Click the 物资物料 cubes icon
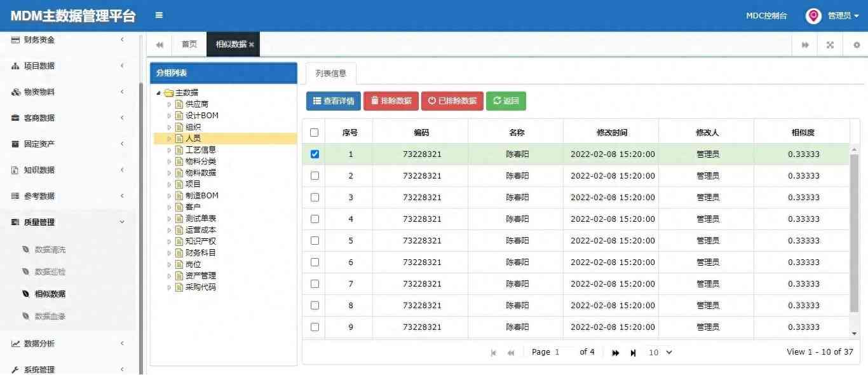 (x=16, y=92)
